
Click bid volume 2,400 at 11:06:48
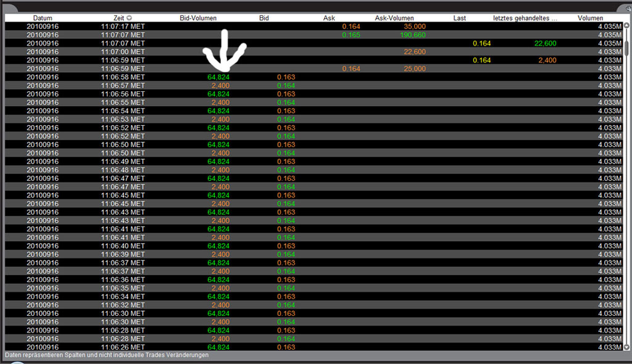coord(220,170)
